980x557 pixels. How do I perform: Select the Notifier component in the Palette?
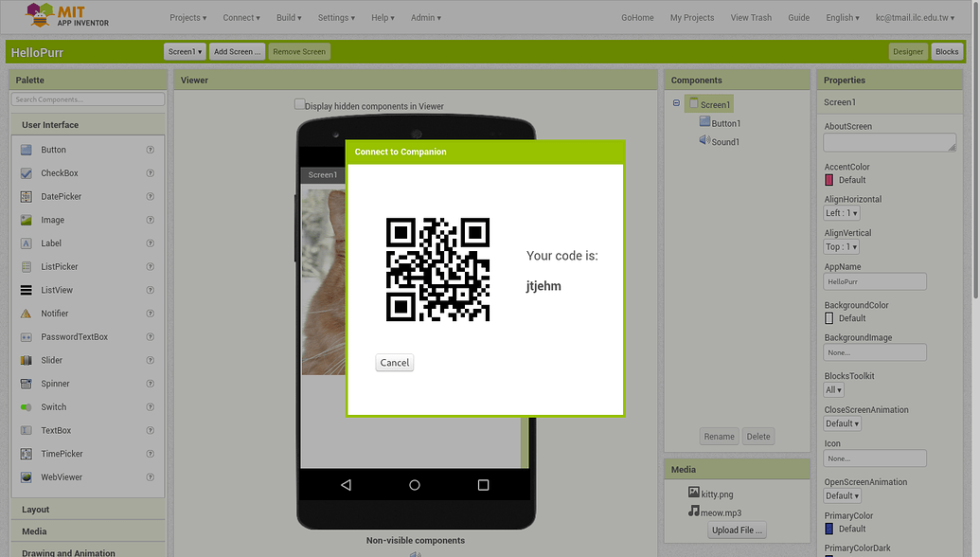[x=54, y=313]
